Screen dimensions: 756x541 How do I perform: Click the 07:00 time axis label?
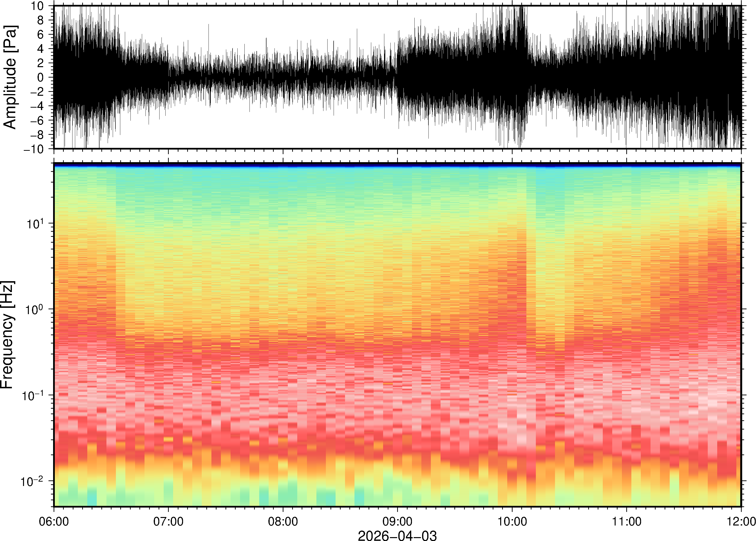(168, 521)
